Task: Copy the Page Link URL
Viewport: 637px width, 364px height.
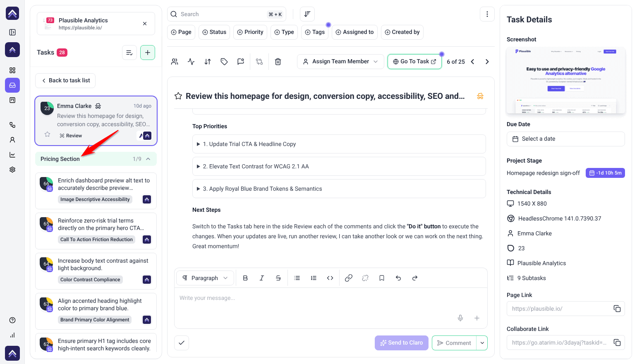Action: pyautogui.click(x=617, y=309)
